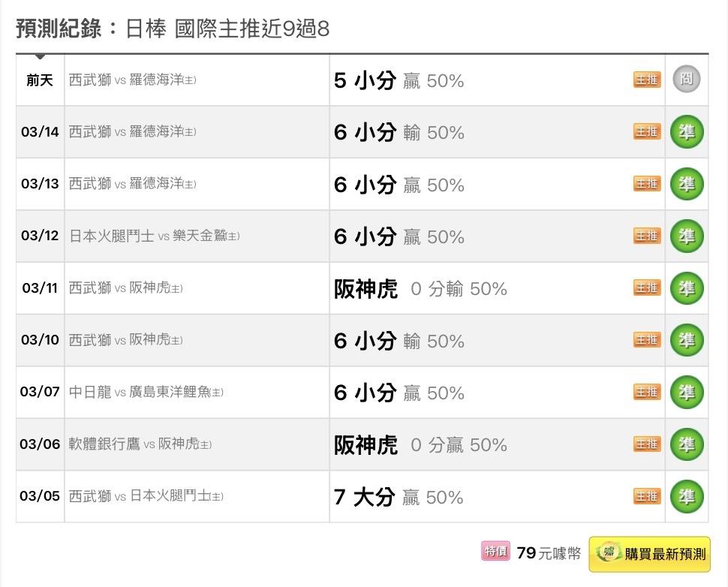Select 7 大分 prediction on 03/05
The height and width of the screenshot is (587, 728).
click(364, 497)
